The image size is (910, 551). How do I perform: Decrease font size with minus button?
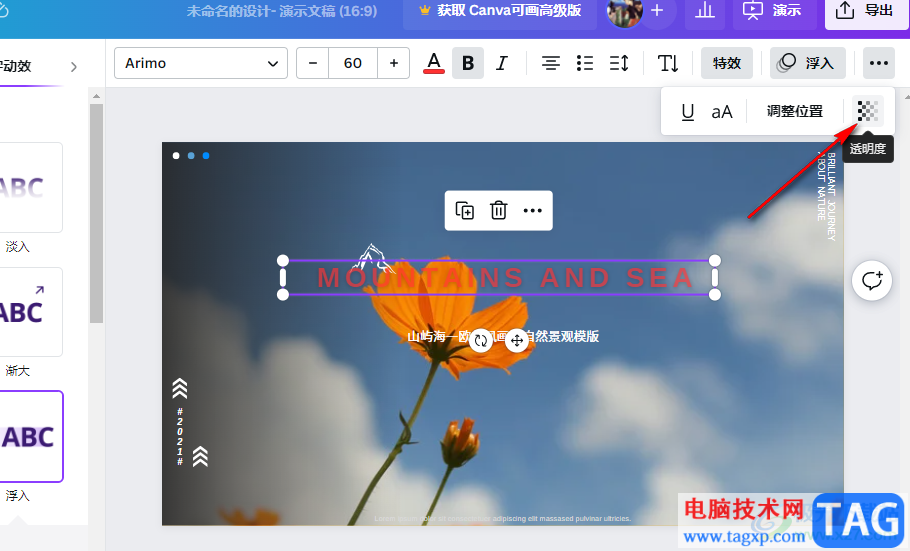point(313,63)
